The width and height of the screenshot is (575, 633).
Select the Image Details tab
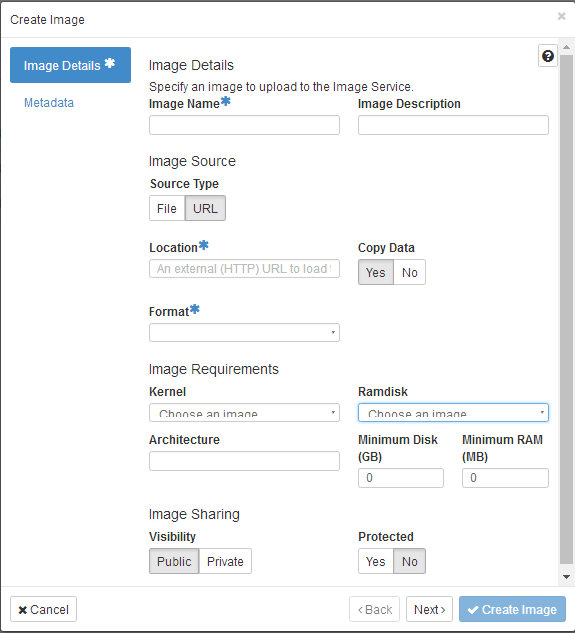[70, 65]
